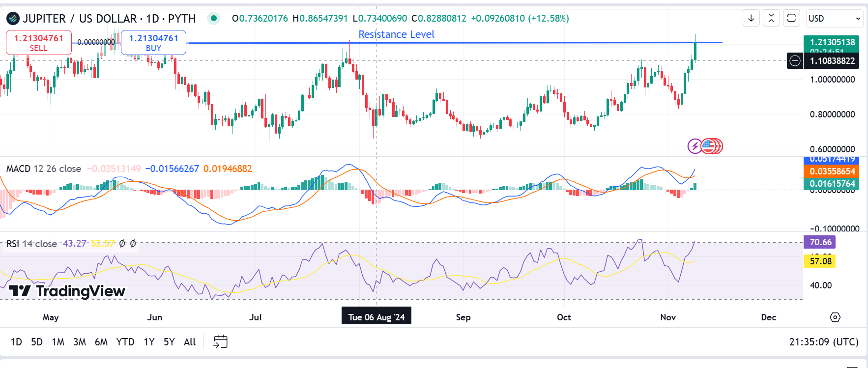Select the 6M time range
Screen dimensions: 868x368
tap(101, 342)
